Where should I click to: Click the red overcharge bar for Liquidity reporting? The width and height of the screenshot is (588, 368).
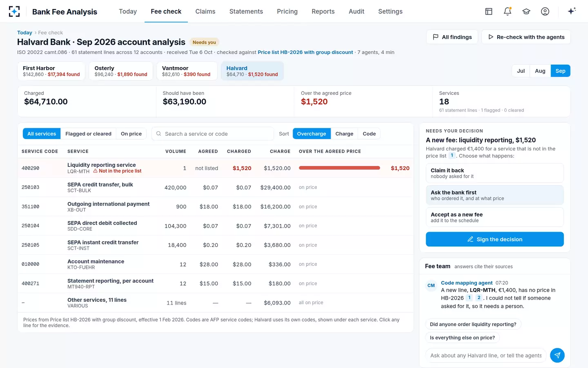click(339, 168)
